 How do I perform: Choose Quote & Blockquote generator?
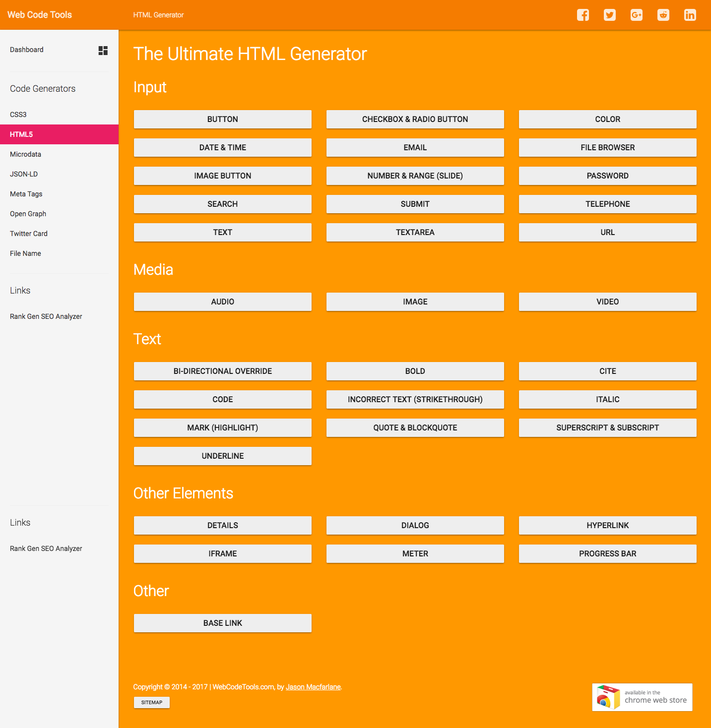415,427
